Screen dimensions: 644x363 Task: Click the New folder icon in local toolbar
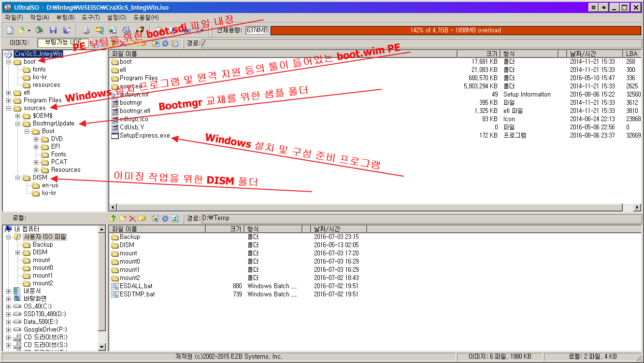click(123, 219)
